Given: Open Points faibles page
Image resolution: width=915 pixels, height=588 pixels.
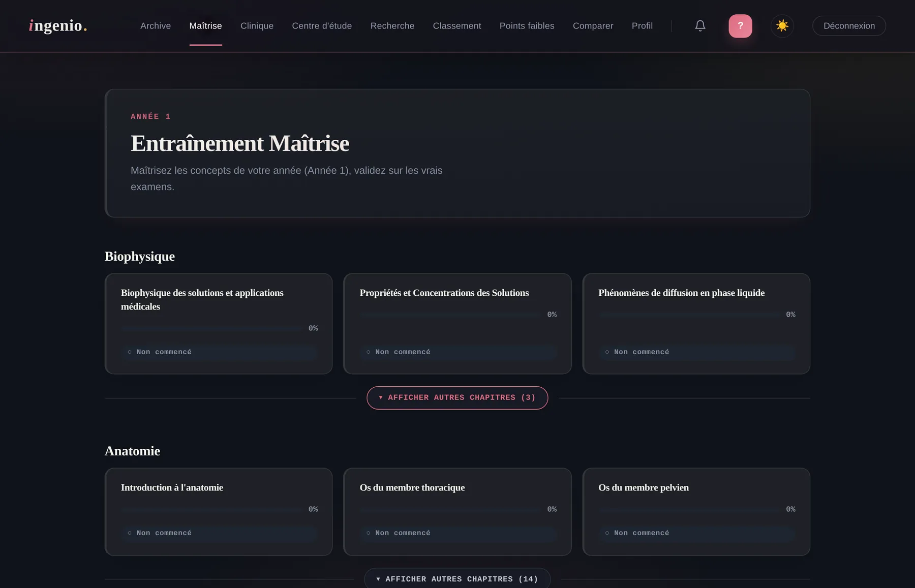Looking at the screenshot, I should pos(527,26).
